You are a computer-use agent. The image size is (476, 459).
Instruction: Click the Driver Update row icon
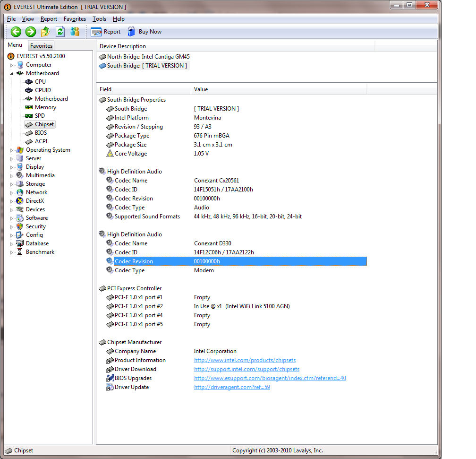(x=110, y=387)
